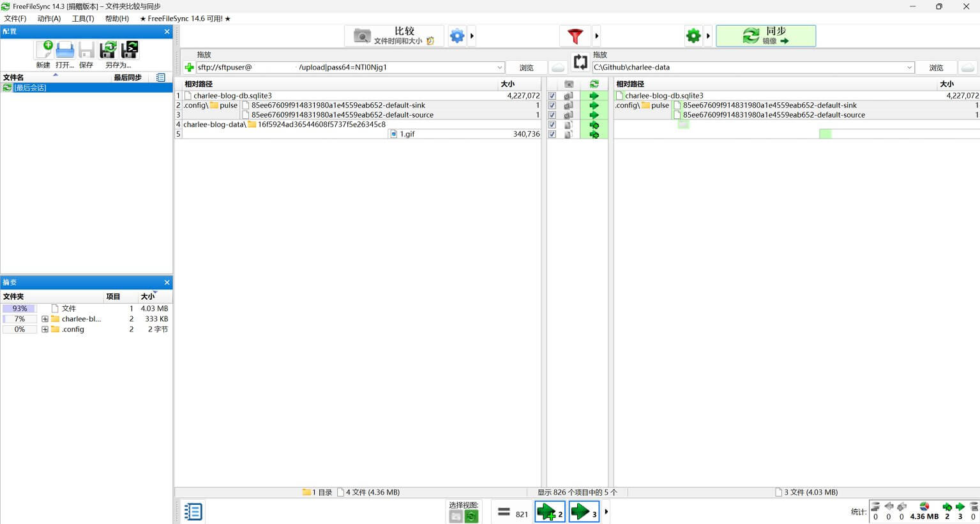Click the 93% progress bar in the summary
980x524 pixels.
coord(19,308)
